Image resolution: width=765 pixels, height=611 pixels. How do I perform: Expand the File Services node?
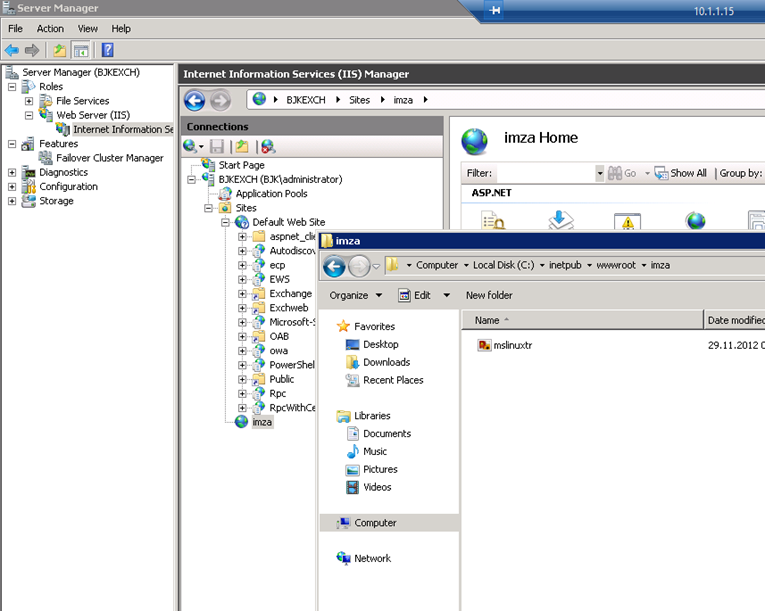(29, 101)
